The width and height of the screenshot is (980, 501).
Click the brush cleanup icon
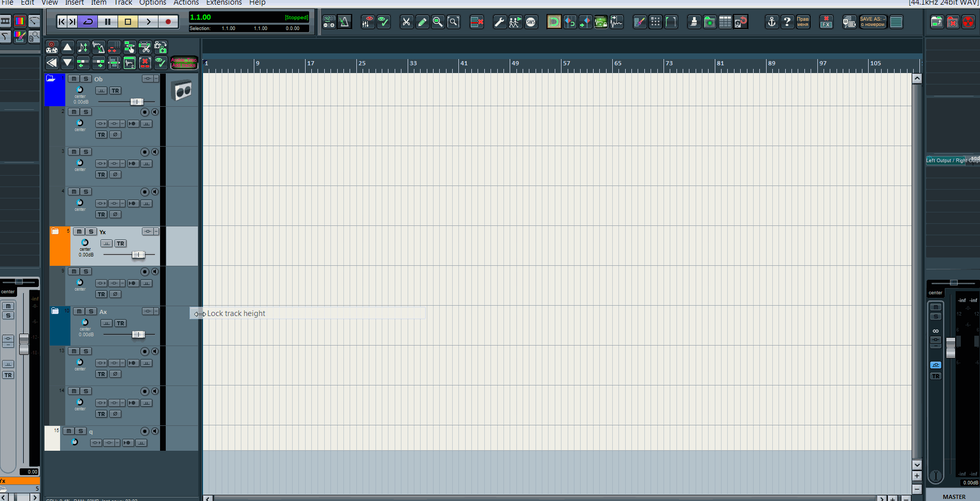coord(694,22)
